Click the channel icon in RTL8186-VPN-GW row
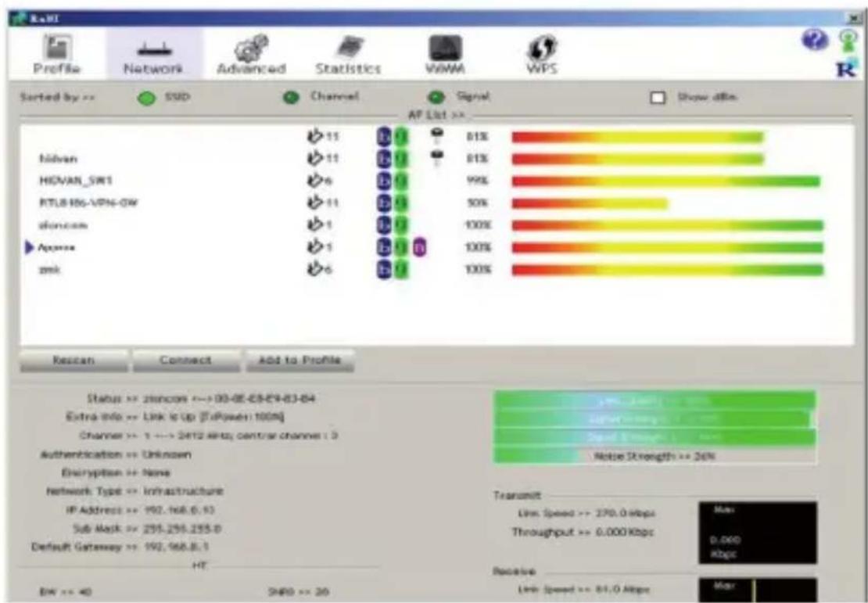This screenshot has height=603, width=868. click(314, 203)
